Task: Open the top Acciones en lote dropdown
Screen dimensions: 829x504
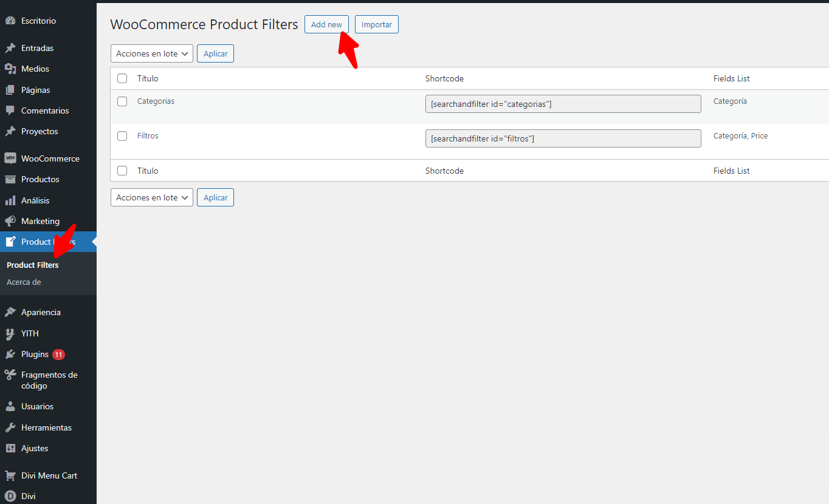Action: (x=152, y=53)
